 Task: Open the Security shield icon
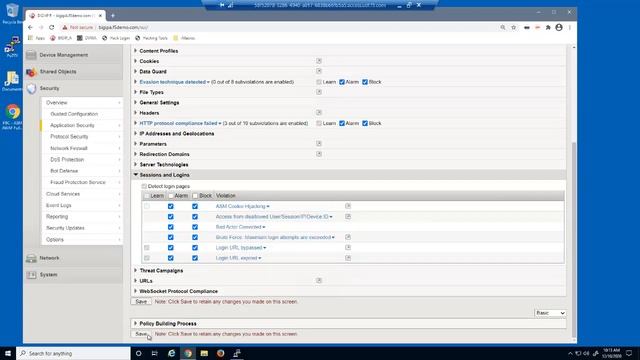click(31, 89)
